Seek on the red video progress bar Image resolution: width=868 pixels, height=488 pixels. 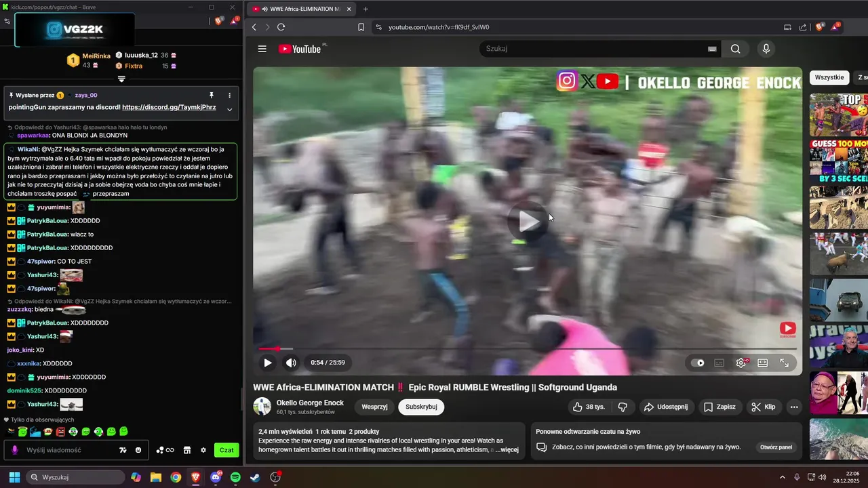coord(528,348)
